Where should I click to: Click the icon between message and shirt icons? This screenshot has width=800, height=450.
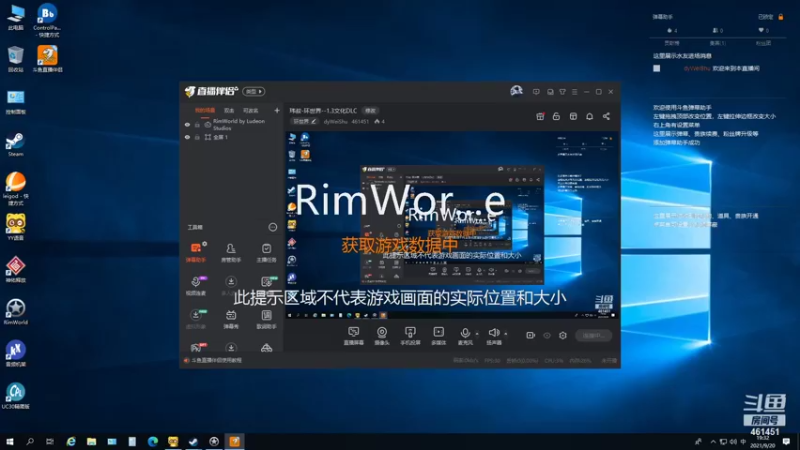pos(550,92)
